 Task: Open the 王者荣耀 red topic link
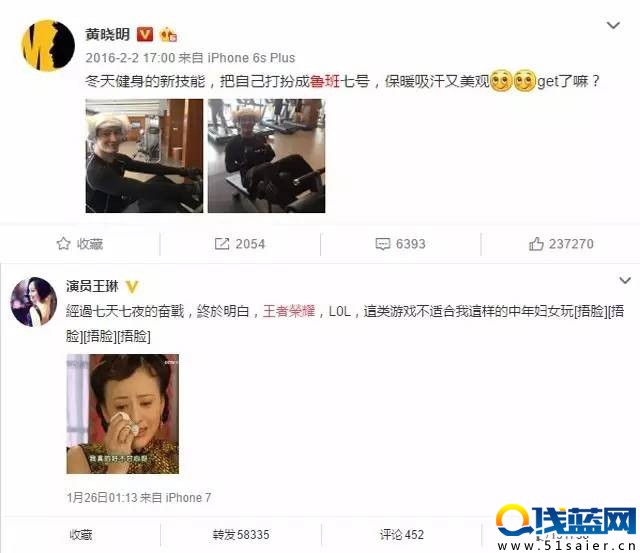point(289,311)
